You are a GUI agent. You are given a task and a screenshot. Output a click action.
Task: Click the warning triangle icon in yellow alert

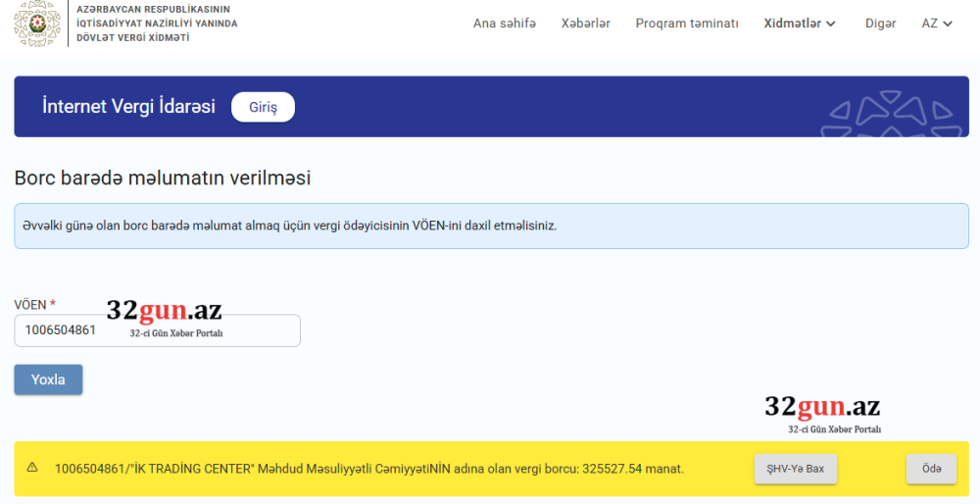[32, 468]
